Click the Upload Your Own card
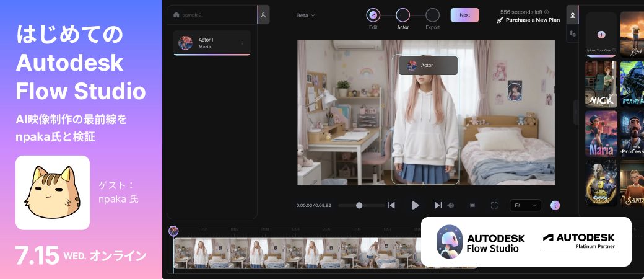The image size is (644, 279). tap(601, 34)
